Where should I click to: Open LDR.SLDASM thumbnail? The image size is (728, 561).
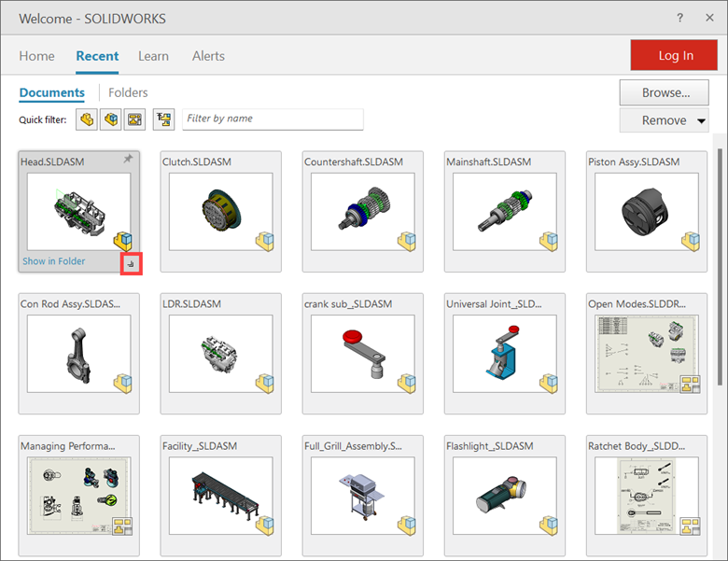tap(221, 354)
